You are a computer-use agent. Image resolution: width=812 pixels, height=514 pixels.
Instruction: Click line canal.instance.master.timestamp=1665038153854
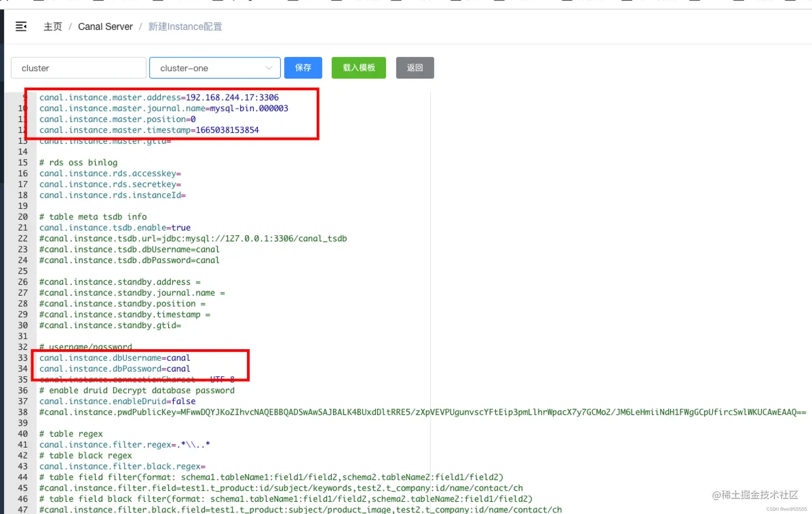point(149,130)
